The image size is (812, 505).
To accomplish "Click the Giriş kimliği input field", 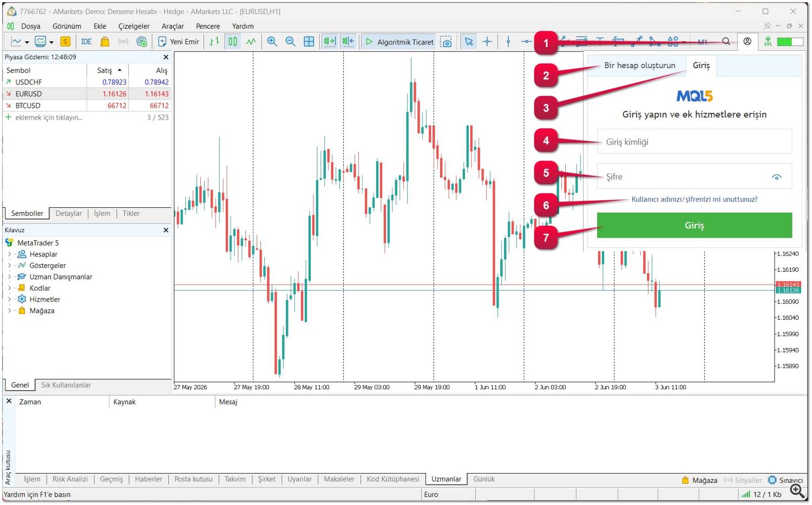I will click(x=695, y=142).
